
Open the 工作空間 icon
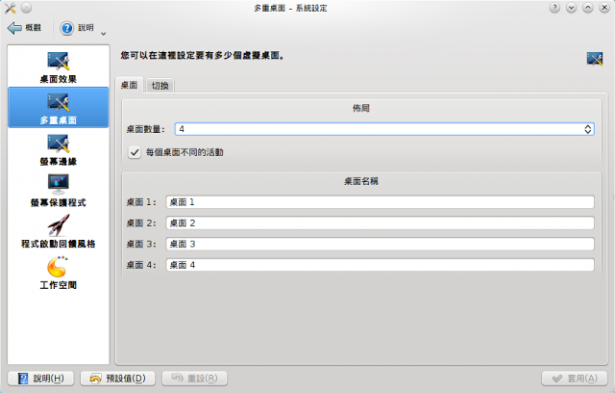pyautogui.click(x=58, y=267)
